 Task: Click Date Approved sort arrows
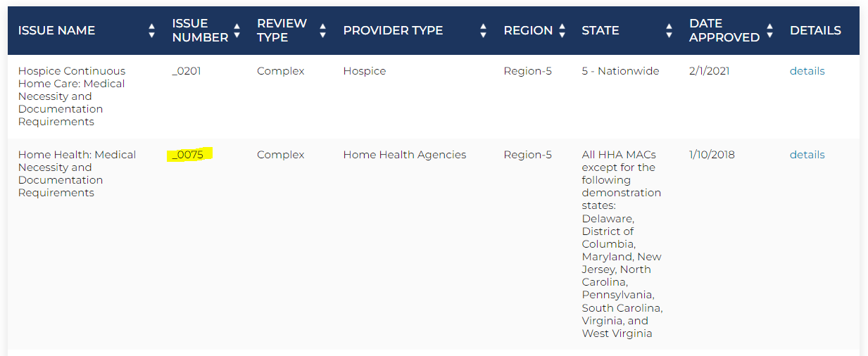click(x=770, y=31)
